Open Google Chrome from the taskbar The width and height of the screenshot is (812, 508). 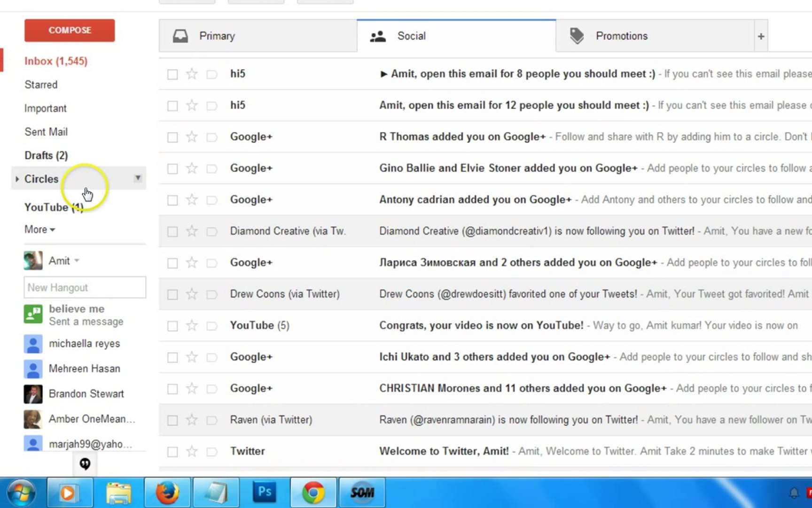313,492
